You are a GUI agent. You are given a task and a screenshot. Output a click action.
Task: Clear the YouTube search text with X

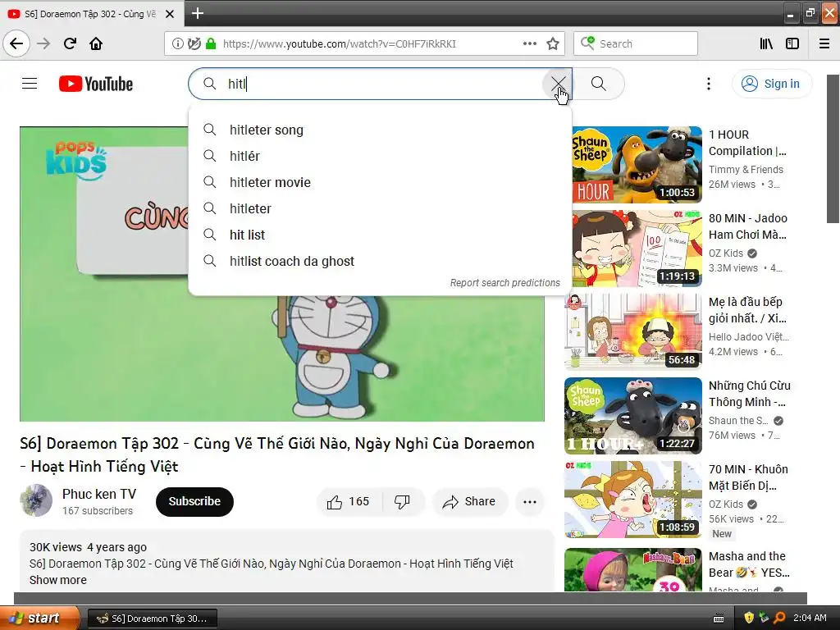(x=558, y=84)
